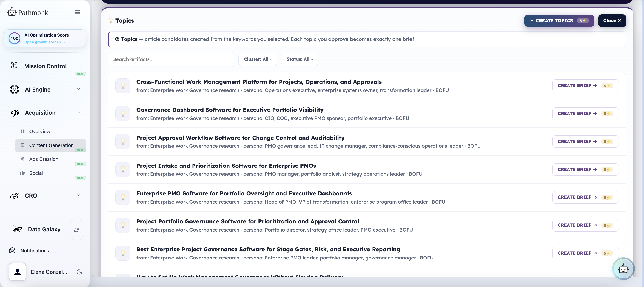Click the Notifications envelope icon
Image resolution: width=644 pixels, height=287 pixels.
12,250
